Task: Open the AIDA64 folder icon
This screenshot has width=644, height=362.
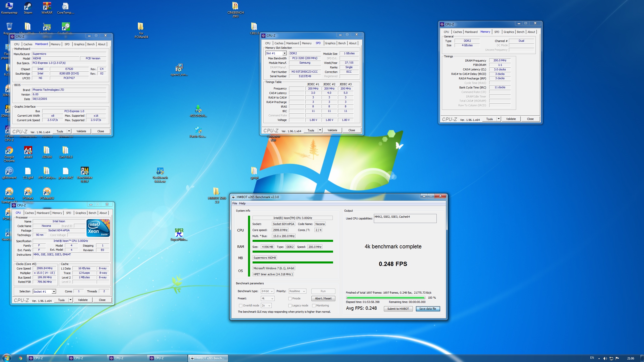Action: point(47,152)
